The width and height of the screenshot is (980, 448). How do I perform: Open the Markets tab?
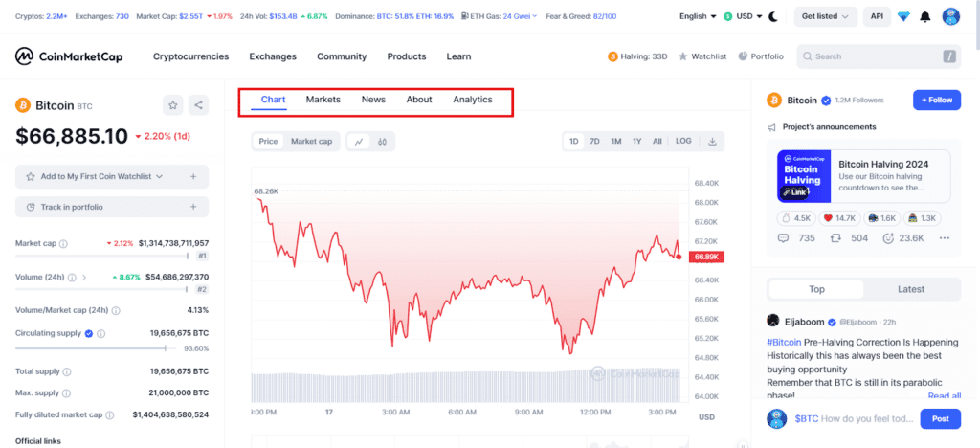323,100
